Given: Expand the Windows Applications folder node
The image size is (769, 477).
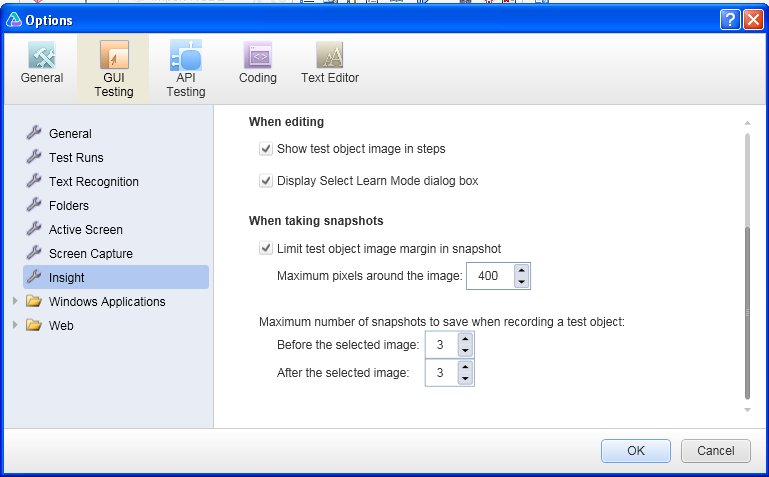Looking at the screenshot, I should pyautogui.click(x=15, y=301).
